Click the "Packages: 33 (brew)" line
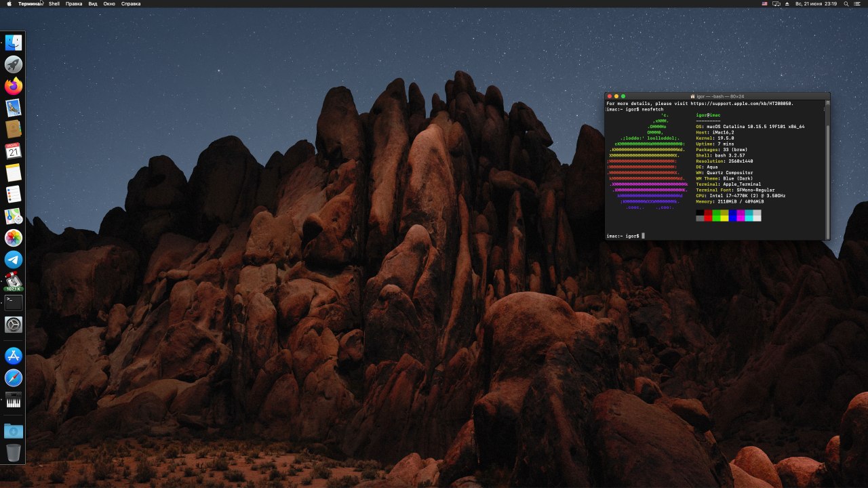Image resolution: width=868 pixels, height=488 pixels. (722, 150)
